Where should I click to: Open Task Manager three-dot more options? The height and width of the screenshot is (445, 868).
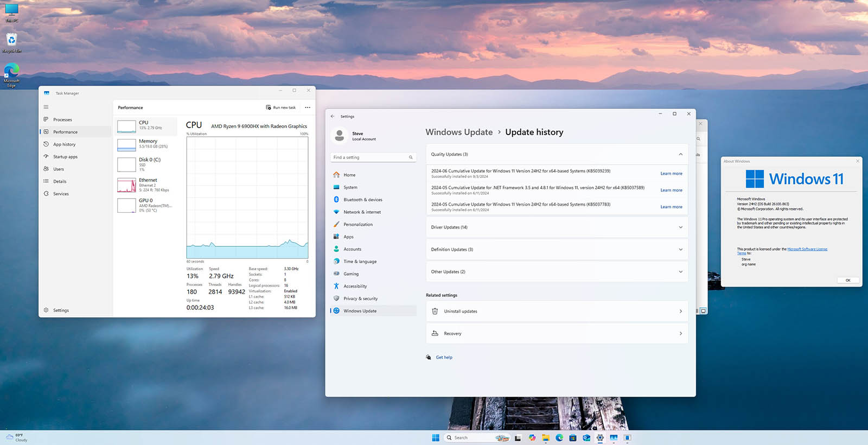[x=308, y=107]
